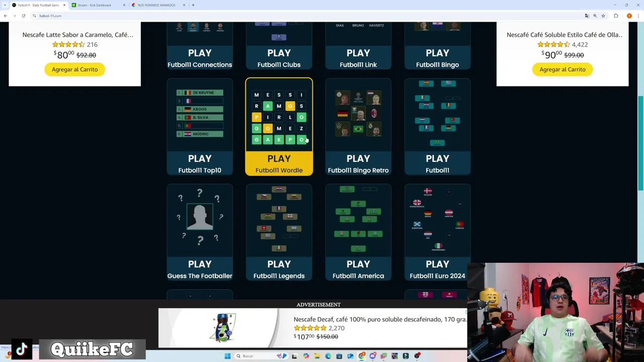Screen dimensions: 644x362
Task: Open a new browser tab with the plus icon
Action: (193, 5)
